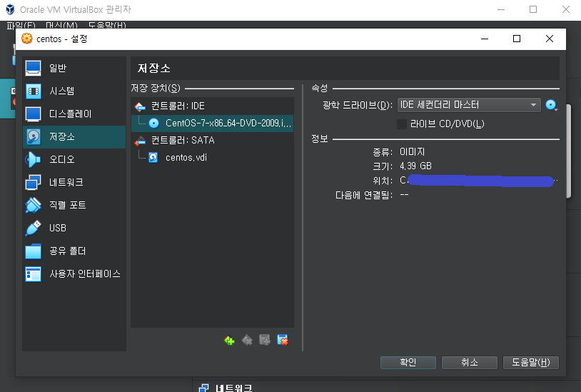Viewport: 581px width, 392px height.
Task: Select the 컨트롤러: IDE tree node
Action: click(x=212, y=106)
